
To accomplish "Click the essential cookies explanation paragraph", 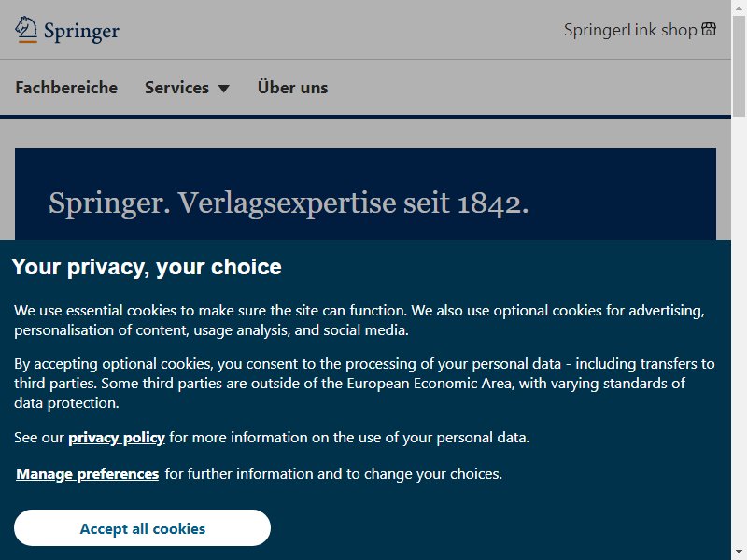I will (x=359, y=320).
